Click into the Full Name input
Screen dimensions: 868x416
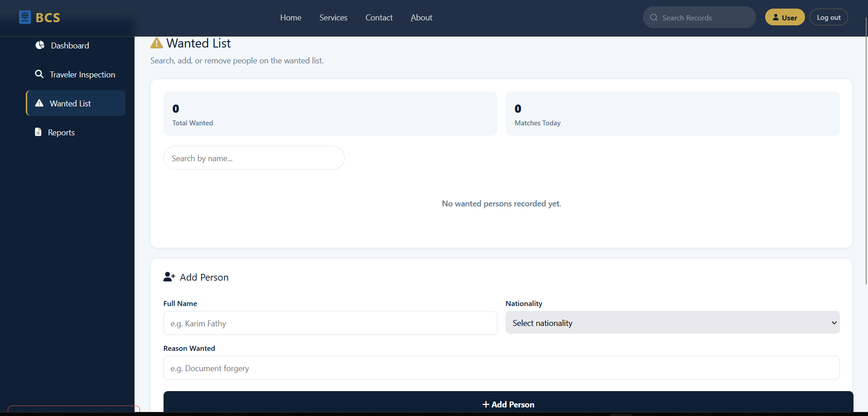click(330, 323)
